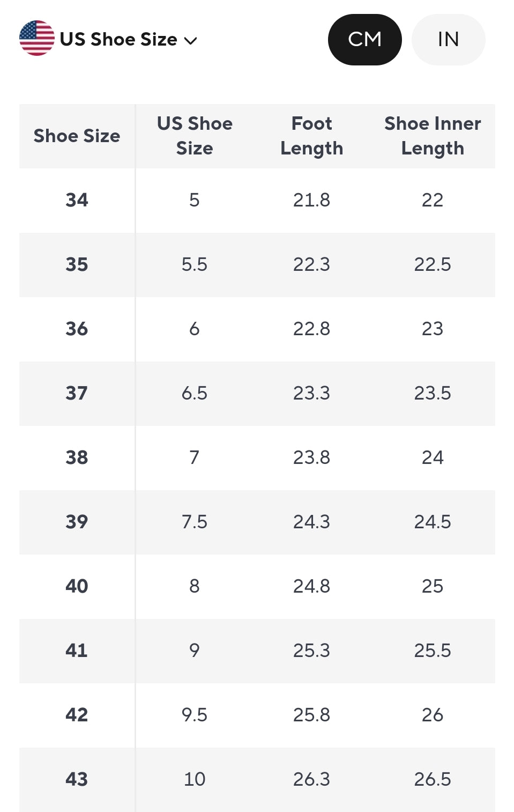This screenshot has height=812, width=514.
Task: Select shoe size 38 row label
Action: pos(77,457)
